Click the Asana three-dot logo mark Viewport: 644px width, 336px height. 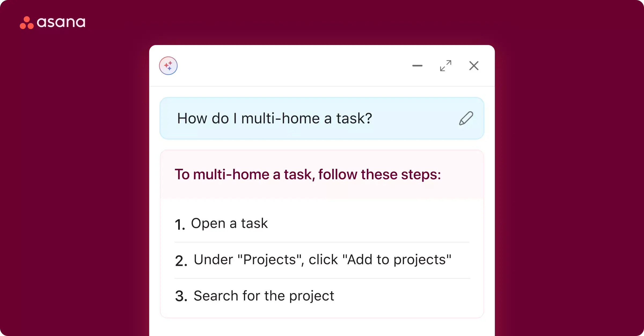tap(27, 23)
